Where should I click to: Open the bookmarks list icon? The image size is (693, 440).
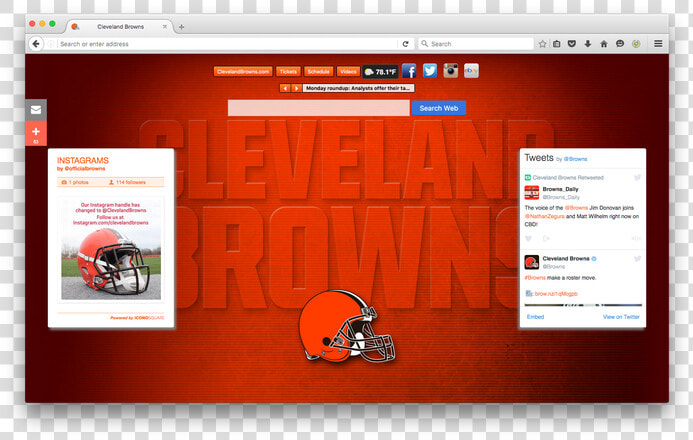pos(557,44)
